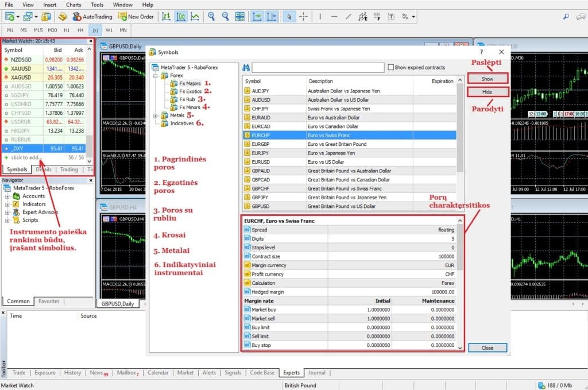Open the Tools menu
The height and width of the screenshot is (390, 588).
click(97, 5)
